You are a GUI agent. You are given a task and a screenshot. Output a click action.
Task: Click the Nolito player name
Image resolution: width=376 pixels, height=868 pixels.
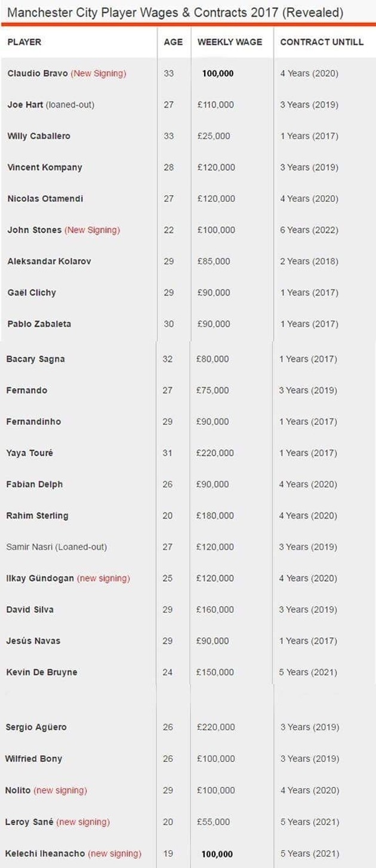(x=18, y=790)
